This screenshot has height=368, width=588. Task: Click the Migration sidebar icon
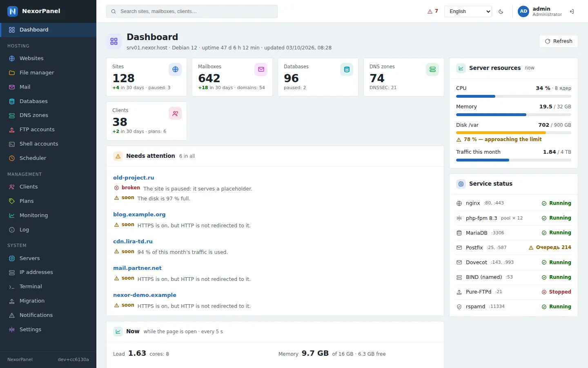click(x=12, y=301)
